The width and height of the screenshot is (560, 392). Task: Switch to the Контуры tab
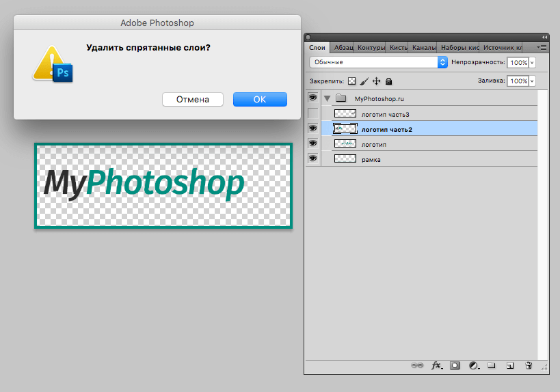[x=371, y=48]
